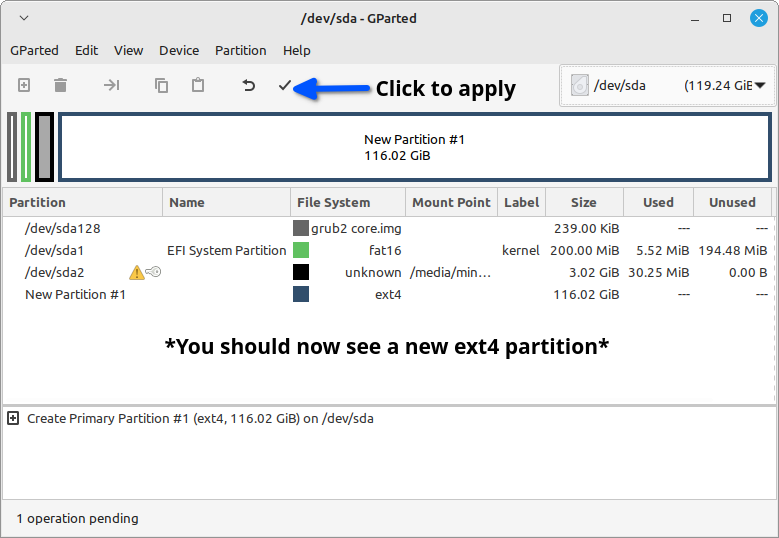Screen dimensions: 779x538
Task: Click the grub2 core.img file system text
Action: (356, 229)
